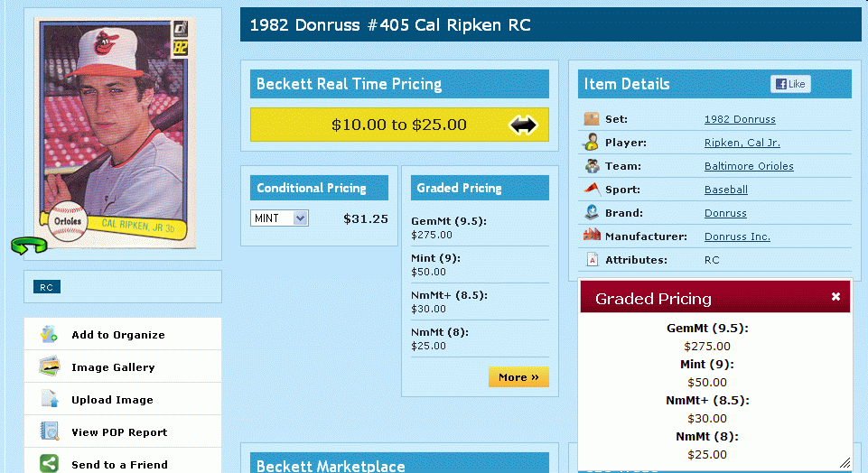Click the Manufacturer factory icon
The image size is (868, 473).
[592, 235]
